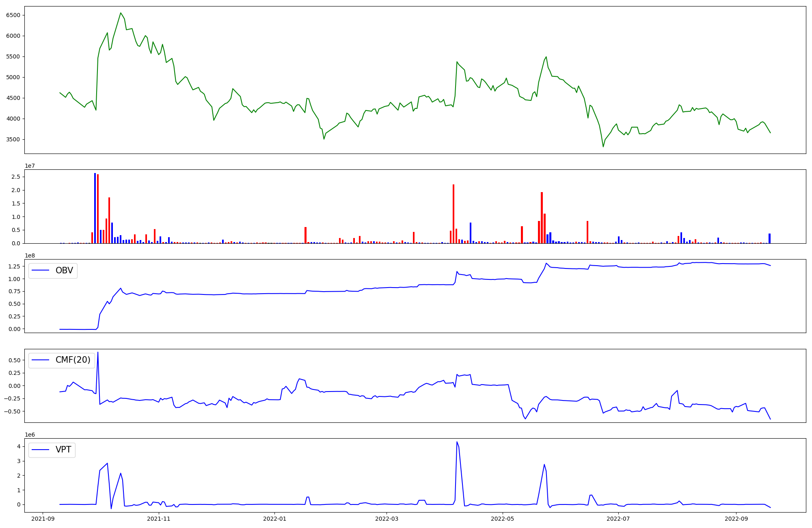Click the 2022-03 x-axis date label
Viewport: 812px width, 528px height.
coord(387,519)
